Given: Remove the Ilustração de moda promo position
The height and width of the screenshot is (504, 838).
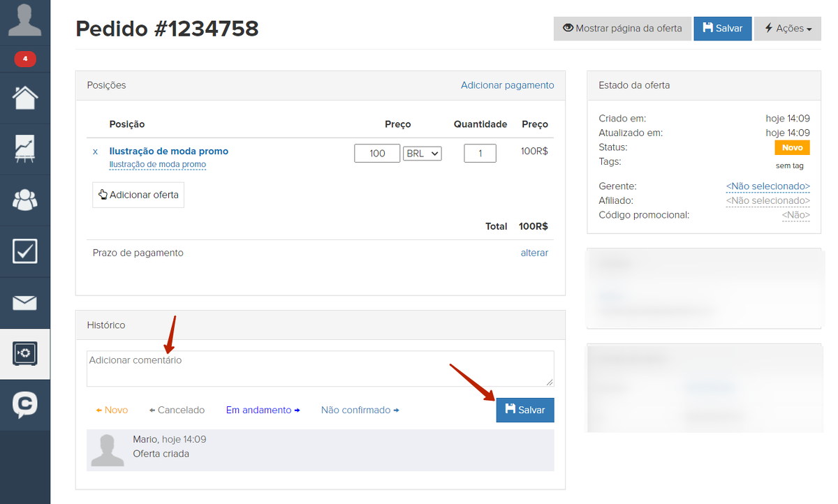Looking at the screenshot, I should pos(96,151).
